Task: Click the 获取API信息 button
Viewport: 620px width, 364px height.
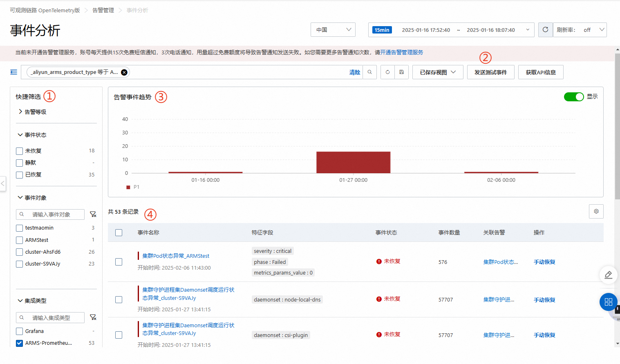Action: 541,72
